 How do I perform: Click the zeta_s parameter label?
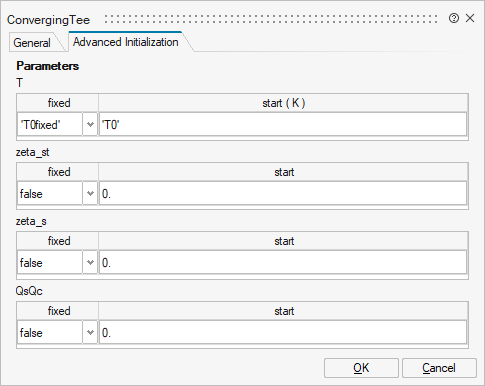[31, 221]
